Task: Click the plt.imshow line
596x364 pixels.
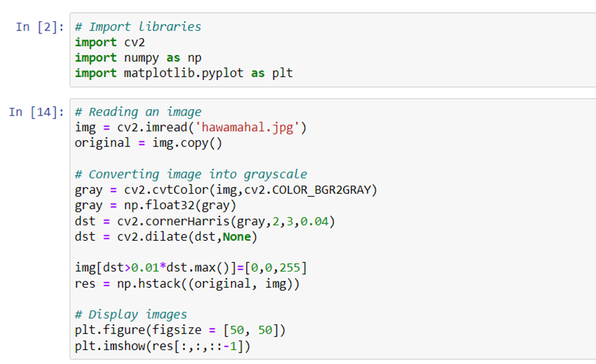Action: pyautogui.click(x=163, y=346)
